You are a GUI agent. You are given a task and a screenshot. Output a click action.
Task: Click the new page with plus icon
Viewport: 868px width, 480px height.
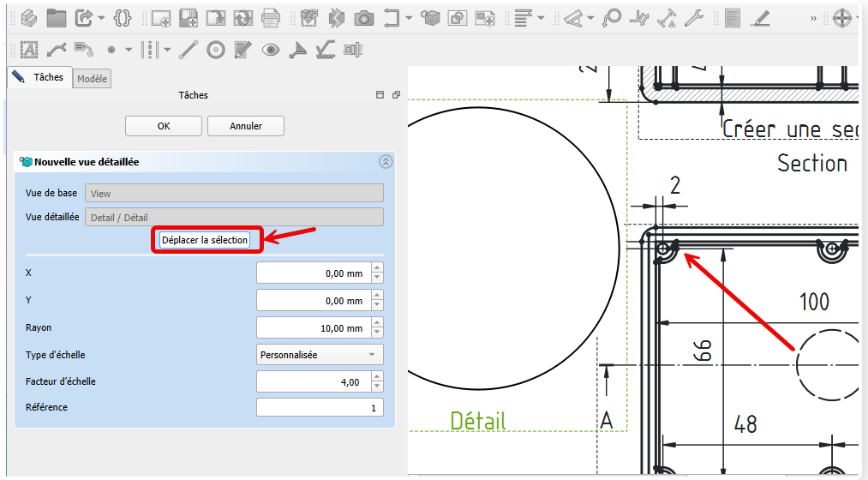[161, 17]
